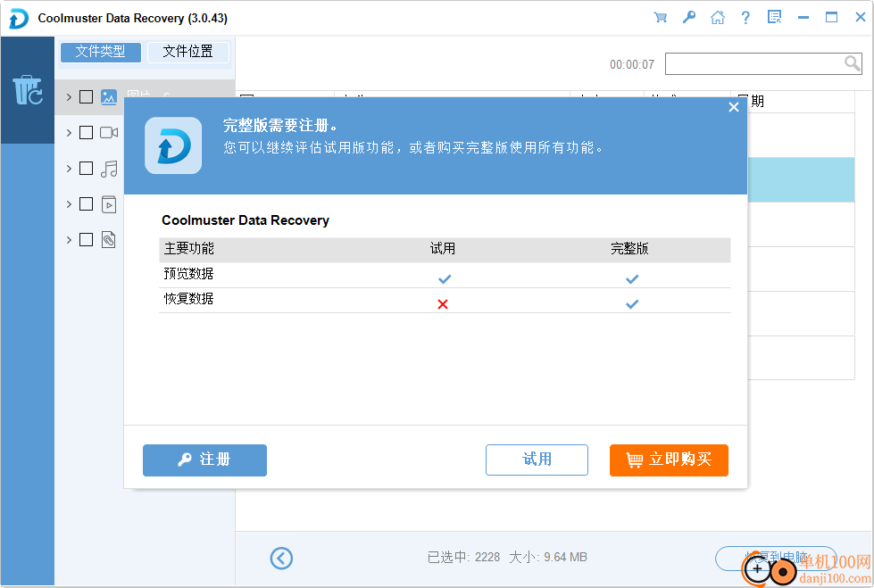Viewport: 874px width, 588px height.
Task: Click the full version checkmark for 预览数据
Action: [631, 278]
